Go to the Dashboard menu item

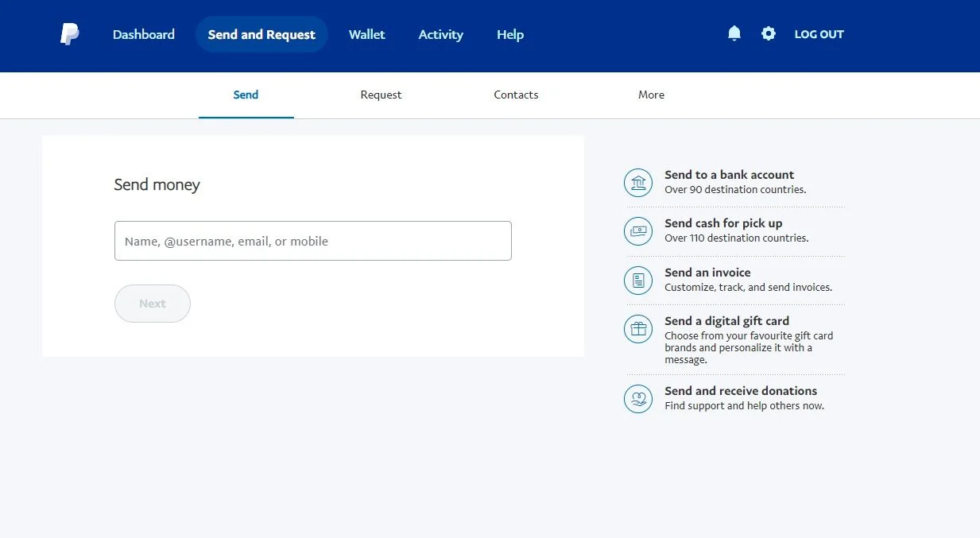tap(144, 34)
